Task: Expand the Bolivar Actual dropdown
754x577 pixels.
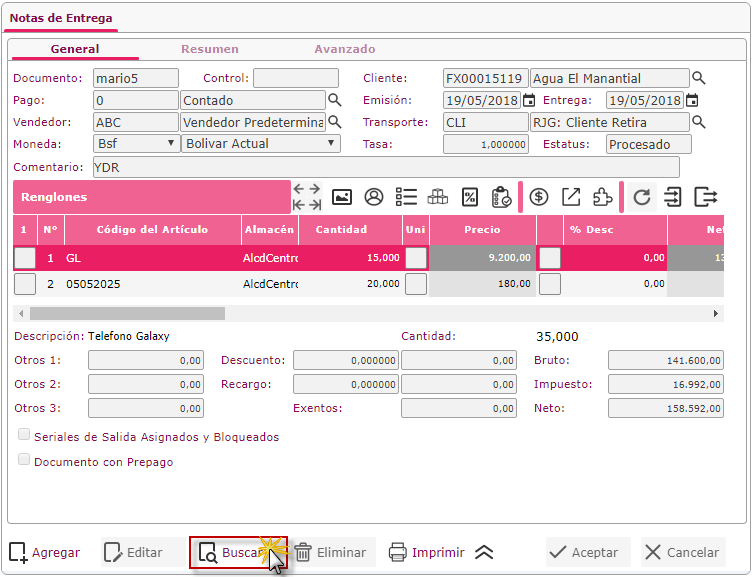Action: coord(261,144)
